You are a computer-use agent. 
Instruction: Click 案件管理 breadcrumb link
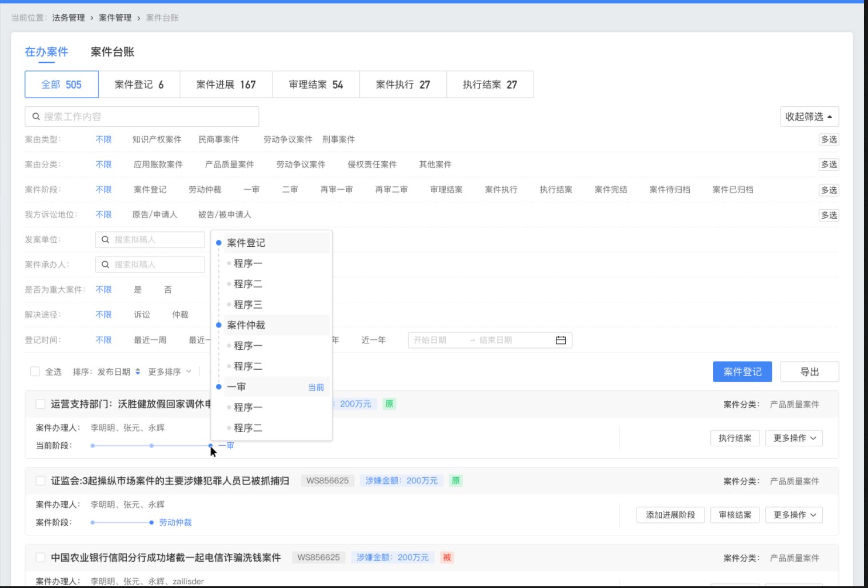coord(115,18)
